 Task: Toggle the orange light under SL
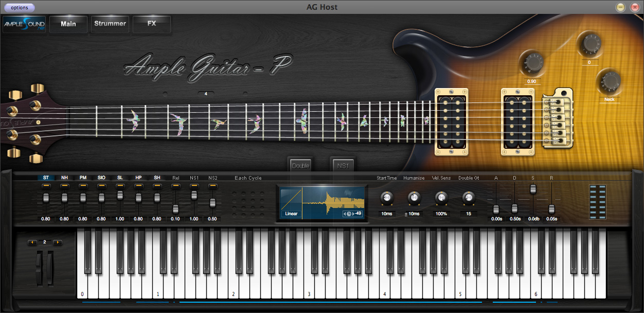[x=120, y=185]
